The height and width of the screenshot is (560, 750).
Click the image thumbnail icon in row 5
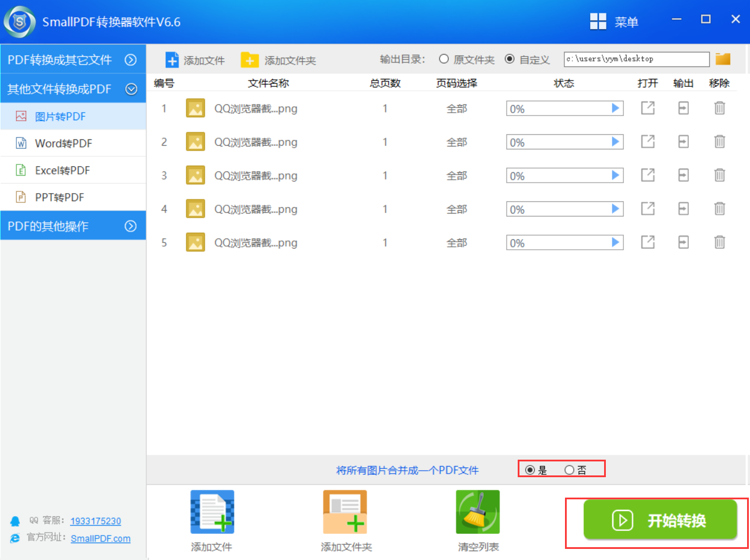pyautogui.click(x=196, y=243)
